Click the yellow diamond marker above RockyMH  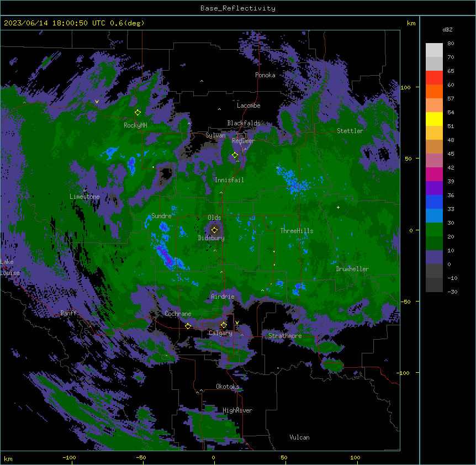(137, 112)
